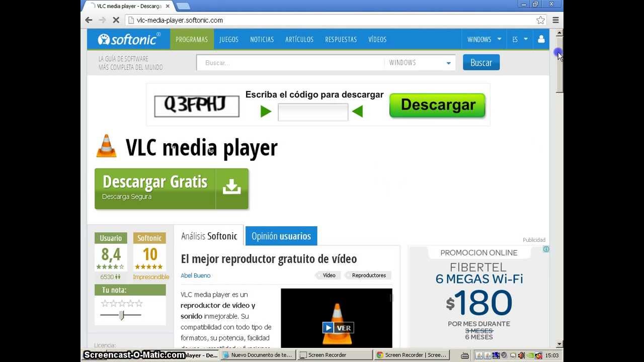Adjust the Tu nota rating slider
Viewport: 644px width, 362px height.
coord(121,315)
